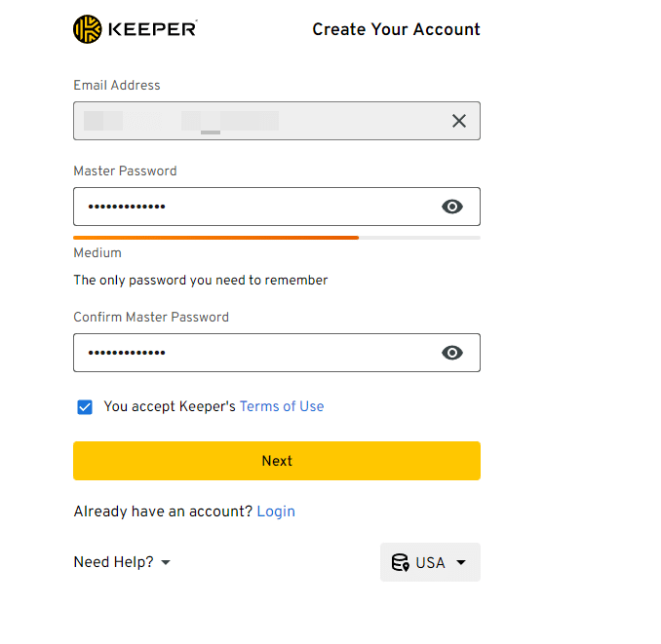Click the caret arrow next to USA
The height and width of the screenshot is (644, 661).
click(x=461, y=562)
